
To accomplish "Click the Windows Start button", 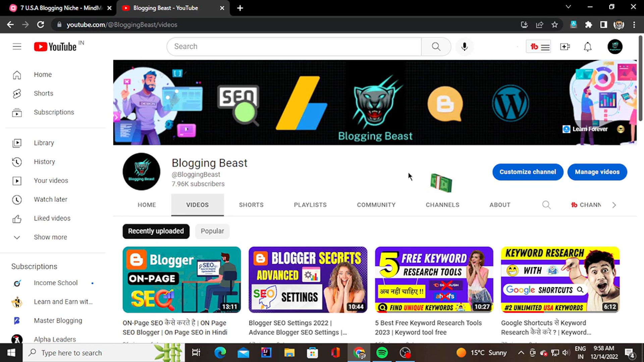I will (11, 353).
